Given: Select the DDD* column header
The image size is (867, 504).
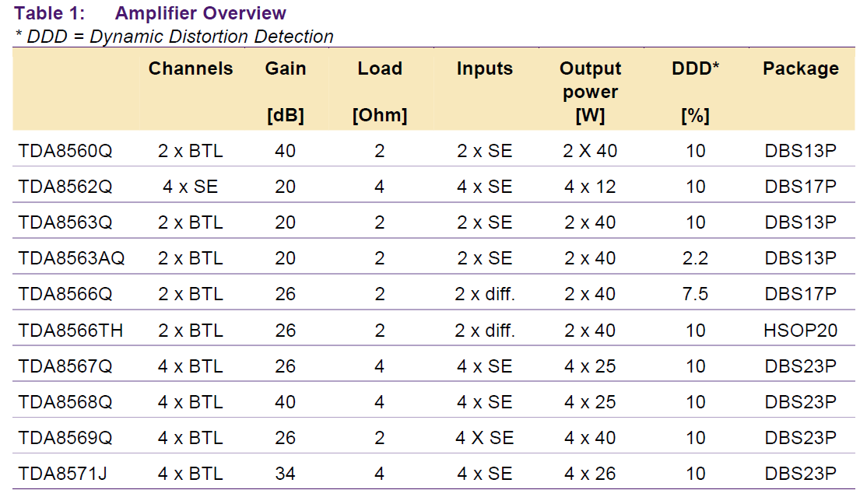Looking at the screenshot, I should 695,91.
